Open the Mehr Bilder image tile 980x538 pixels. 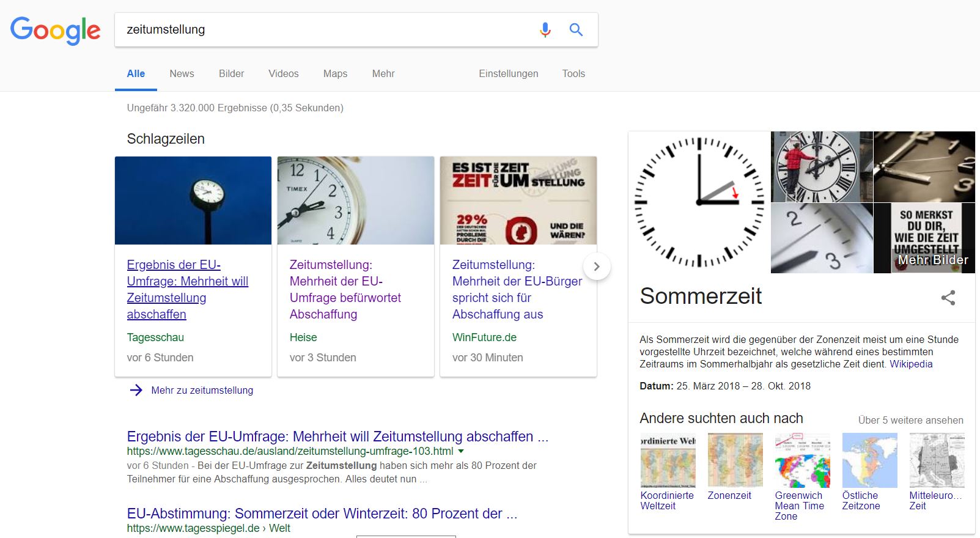coord(924,238)
